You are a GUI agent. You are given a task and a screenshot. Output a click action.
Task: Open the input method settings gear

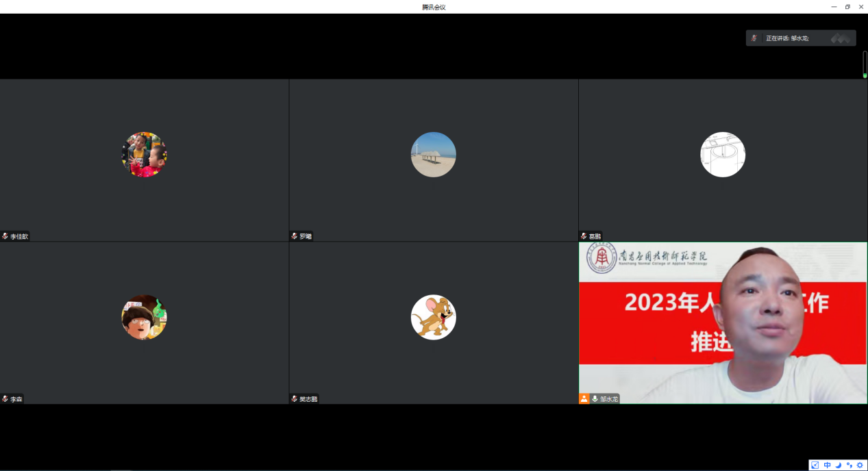(x=860, y=465)
